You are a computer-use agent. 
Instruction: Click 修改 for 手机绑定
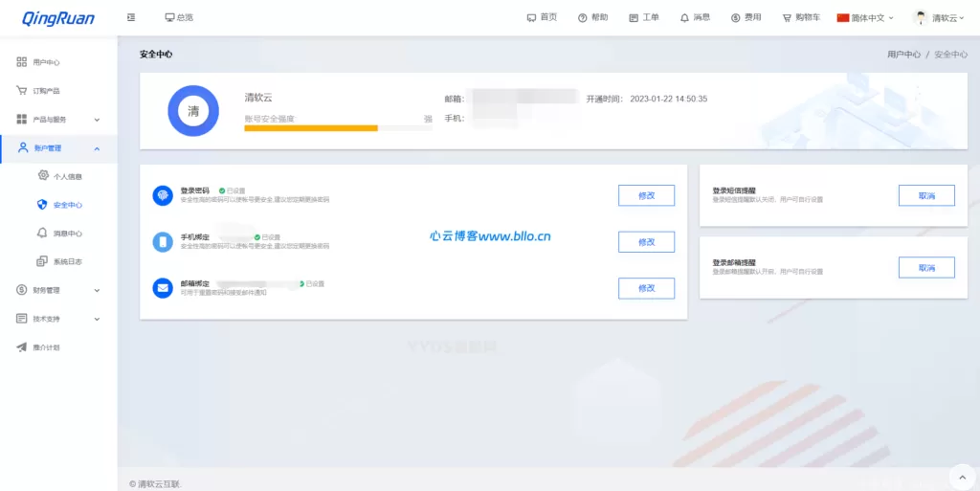[646, 242]
